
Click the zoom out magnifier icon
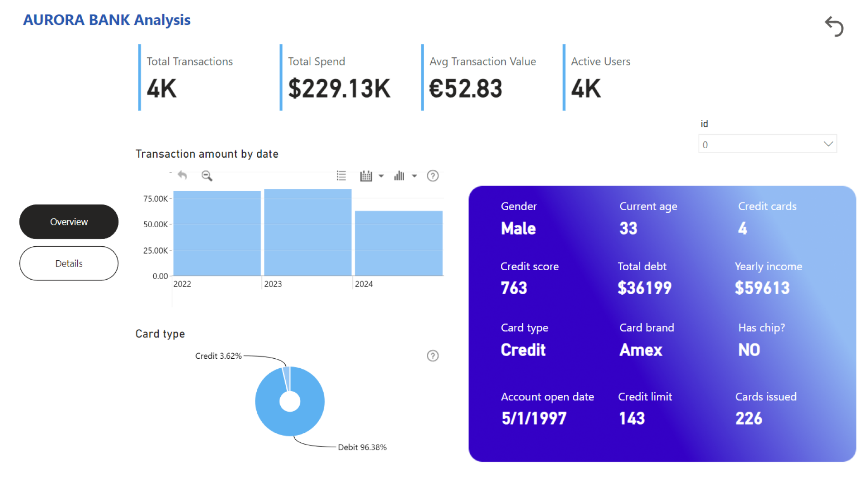(x=207, y=176)
